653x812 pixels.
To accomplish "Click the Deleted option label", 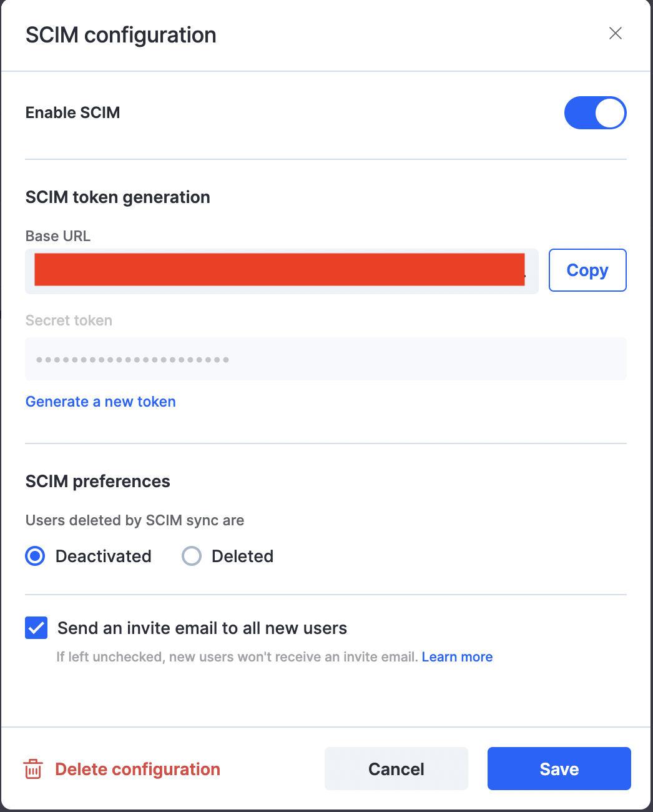I will pyautogui.click(x=243, y=556).
